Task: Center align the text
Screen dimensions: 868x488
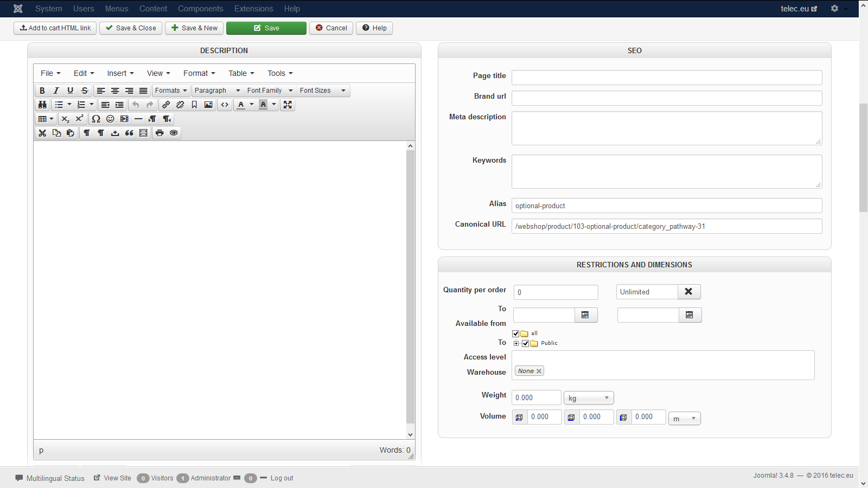Action: tap(115, 91)
